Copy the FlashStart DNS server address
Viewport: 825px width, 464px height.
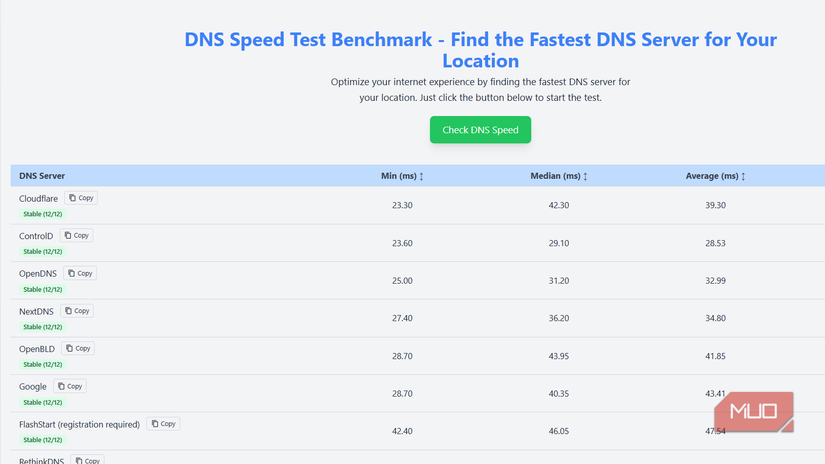tap(163, 424)
